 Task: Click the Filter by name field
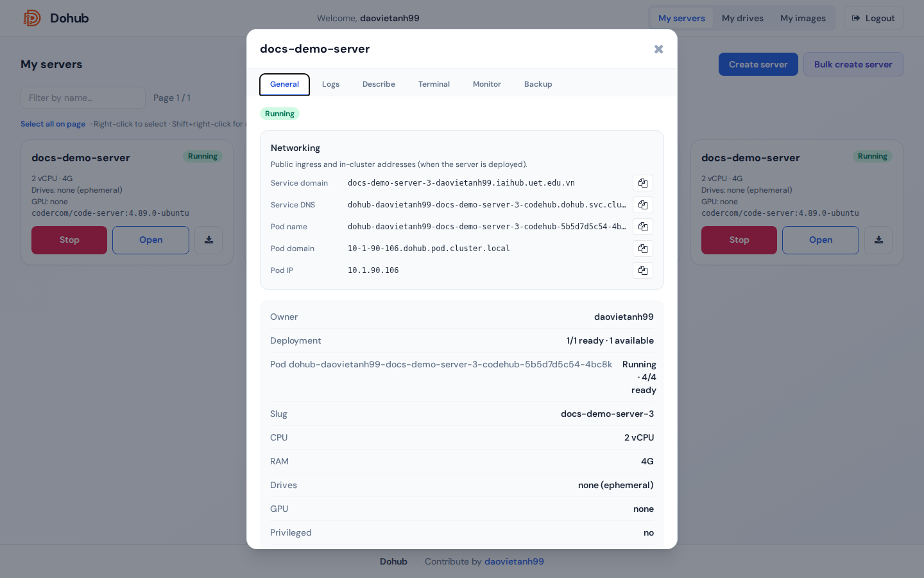pos(83,98)
